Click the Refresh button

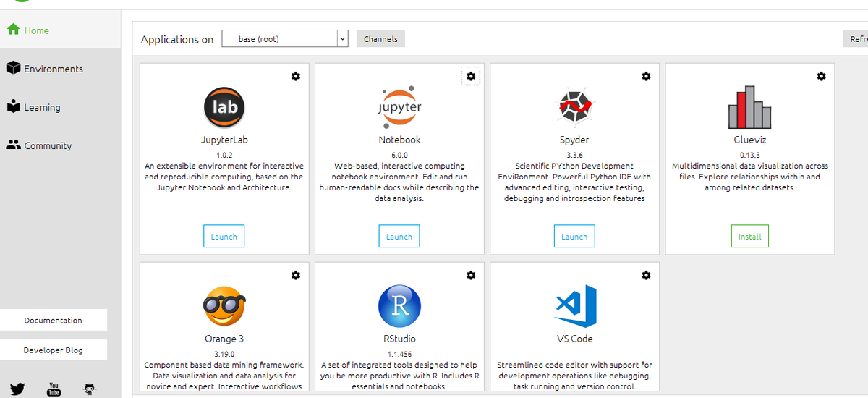(x=856, y=39)
